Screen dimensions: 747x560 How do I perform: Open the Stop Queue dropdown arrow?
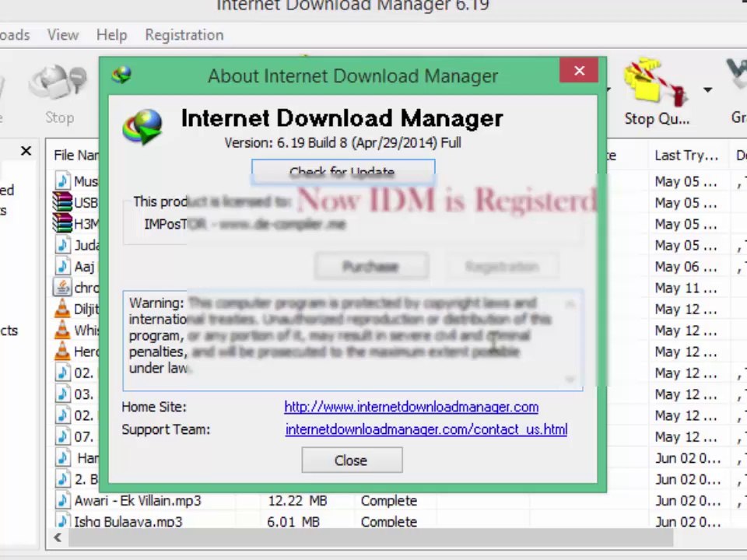point(708,89)
